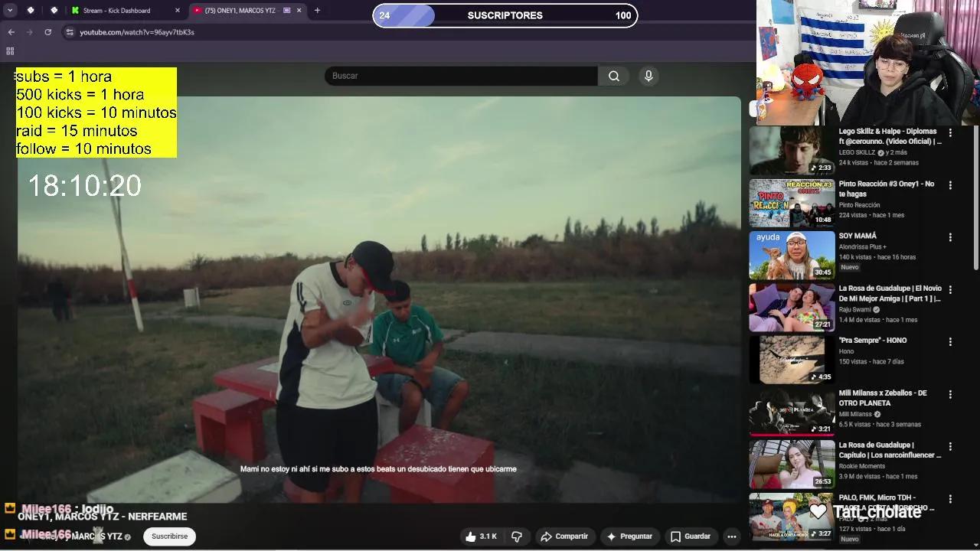The height and width of the screenshot is (551, 980).
Task: Open "Pra Sempre" - HONO video title
Action: click(873, 341)
